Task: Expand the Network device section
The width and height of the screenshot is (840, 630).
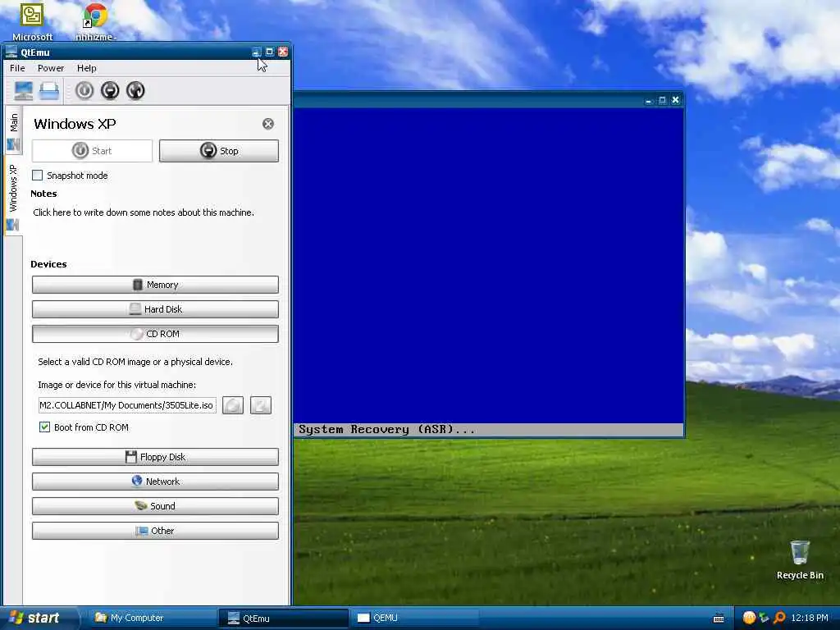Action: (x=155, y=482)
